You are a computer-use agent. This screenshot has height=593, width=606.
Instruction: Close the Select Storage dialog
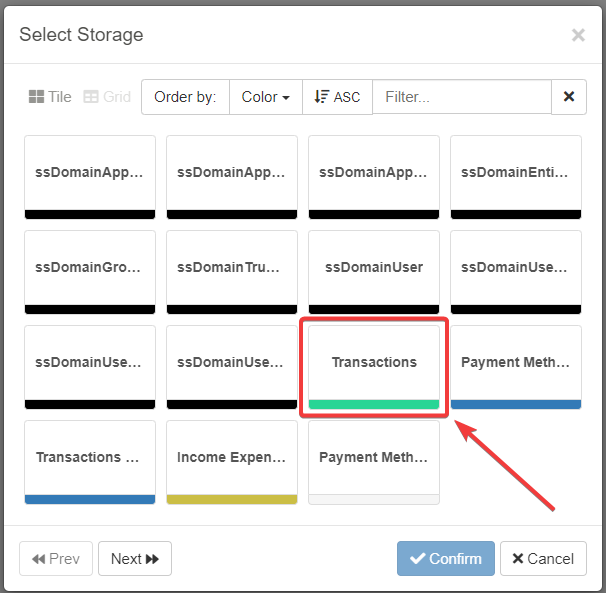click(578, 35)
